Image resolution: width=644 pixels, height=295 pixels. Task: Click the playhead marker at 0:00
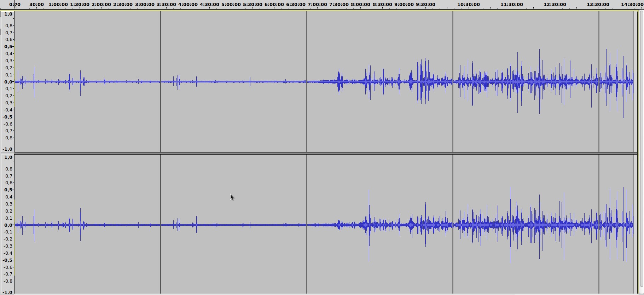[15, 6]
